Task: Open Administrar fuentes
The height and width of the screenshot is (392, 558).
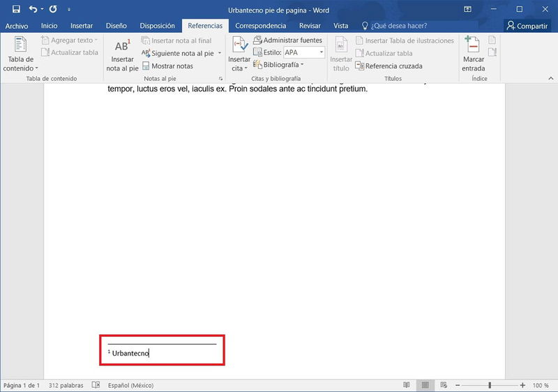Action: click(287, 40)
